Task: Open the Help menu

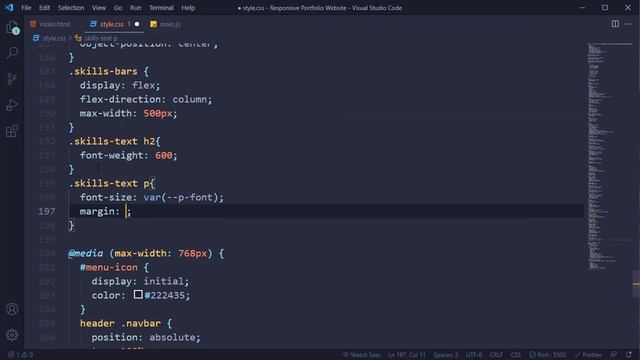Action: (188, 8)
